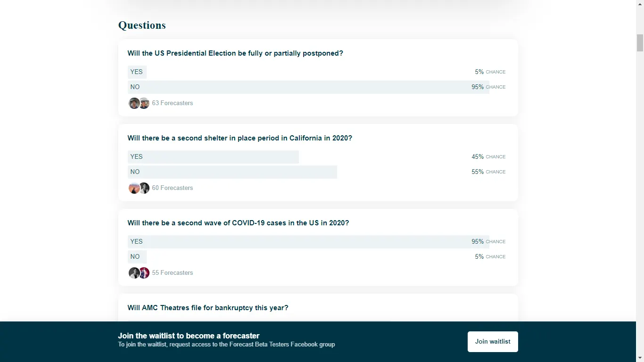Click the 95% chance bar for NO on election
Image resolution: width=644 pixels, height=362 pixels.
[x=306, y=87]
